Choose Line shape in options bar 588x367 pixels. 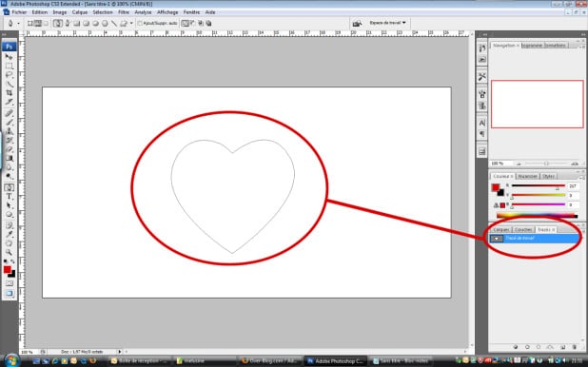(114, 23)
